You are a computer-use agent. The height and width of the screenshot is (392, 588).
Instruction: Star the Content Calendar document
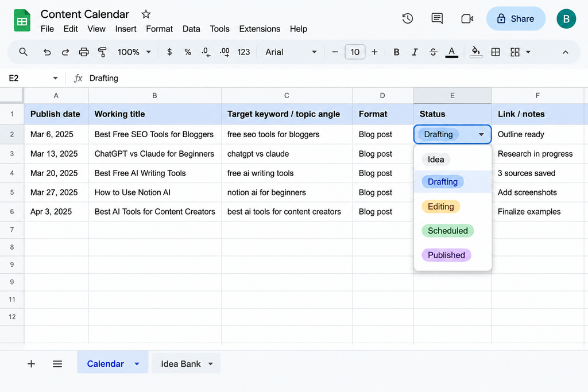point(146,14)
